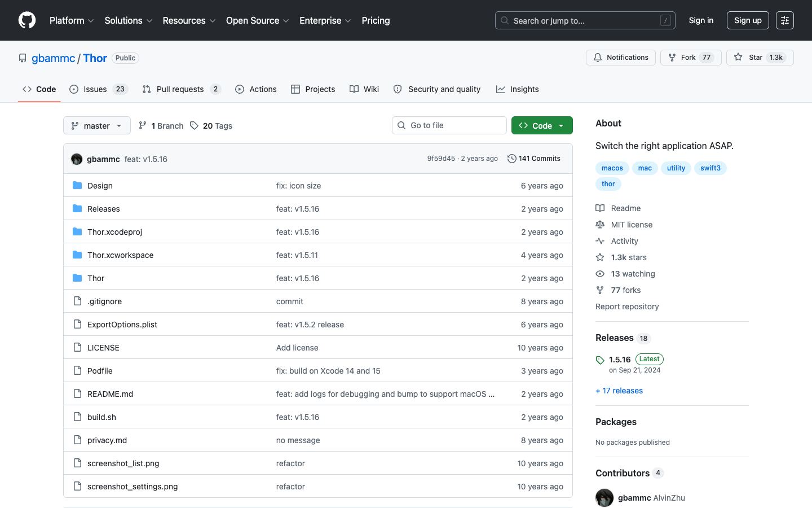Click the gbammc avatar in commit bar

coord(77,159)
